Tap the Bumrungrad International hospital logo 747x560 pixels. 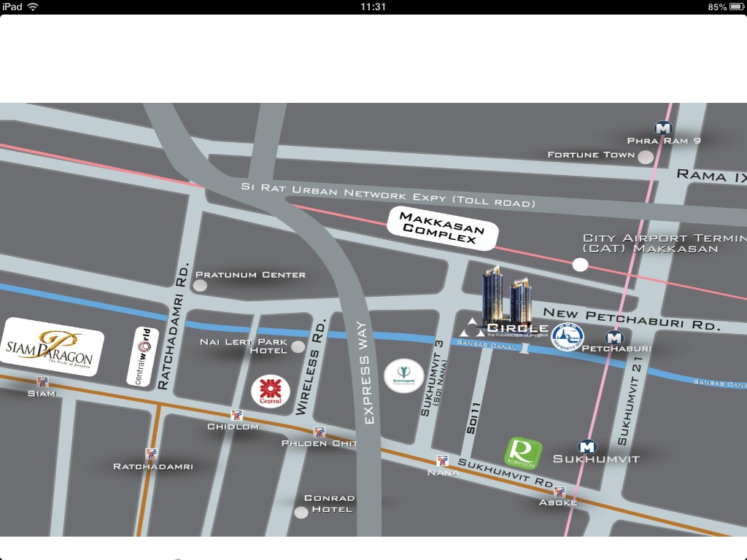(x=404, y=376)
